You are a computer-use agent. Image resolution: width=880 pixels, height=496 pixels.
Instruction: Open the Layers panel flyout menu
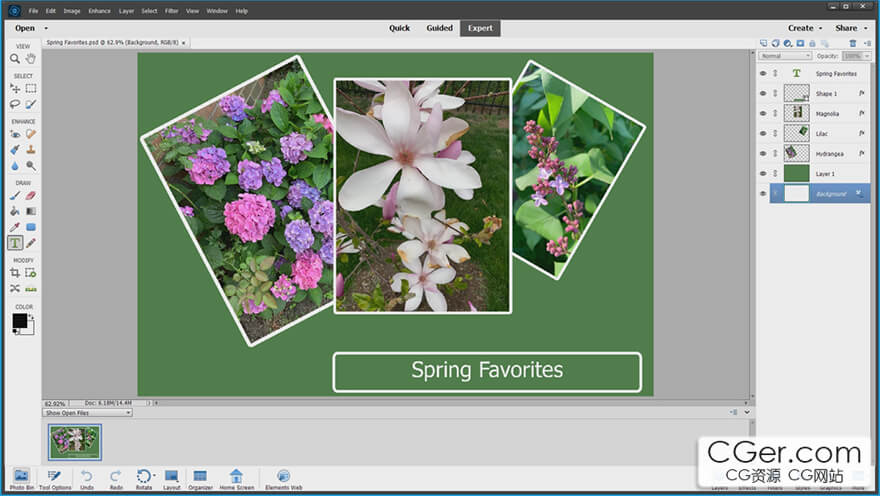pyautogui.click(x=868, y=43)
